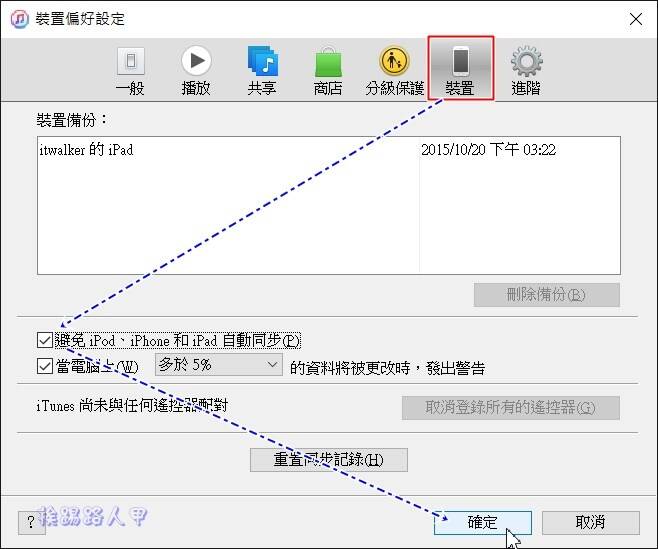Click the iTunes logo in title bar
Image resolution: width=658 pixels, height=549 pixels.
pyautogui.click(x=19, y=19)
